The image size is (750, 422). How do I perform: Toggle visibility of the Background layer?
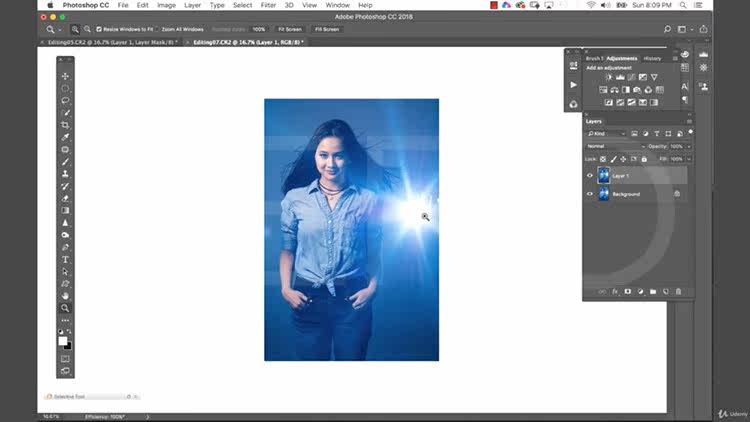(590, 194)
